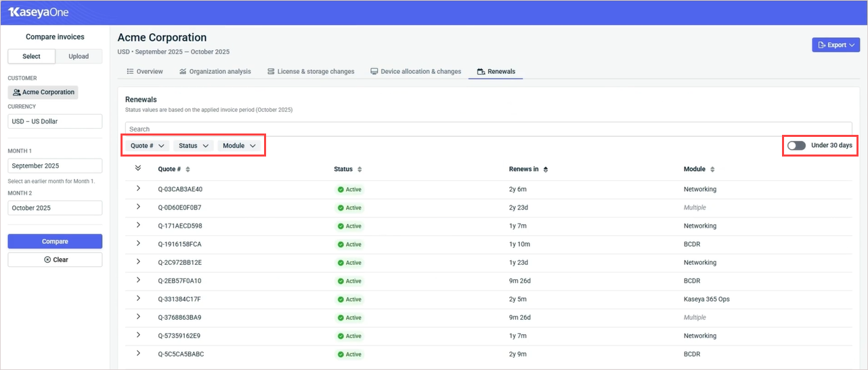Click the Acme Corporation customer chip
This screenshot has width=868, height=370.
pos(43,92)
